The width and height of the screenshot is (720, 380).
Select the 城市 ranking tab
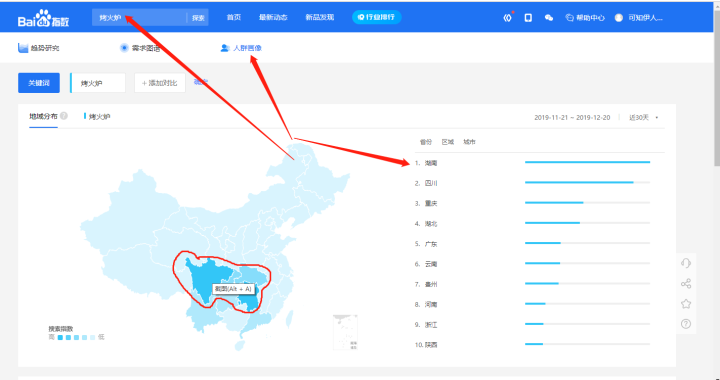pyautogui.click(x=469, y=142)
